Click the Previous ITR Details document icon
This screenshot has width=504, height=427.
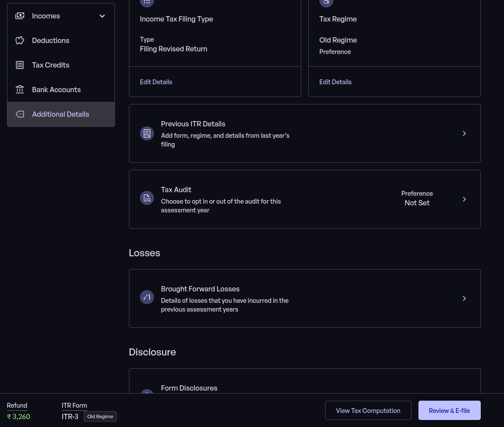tap(147, 133)
